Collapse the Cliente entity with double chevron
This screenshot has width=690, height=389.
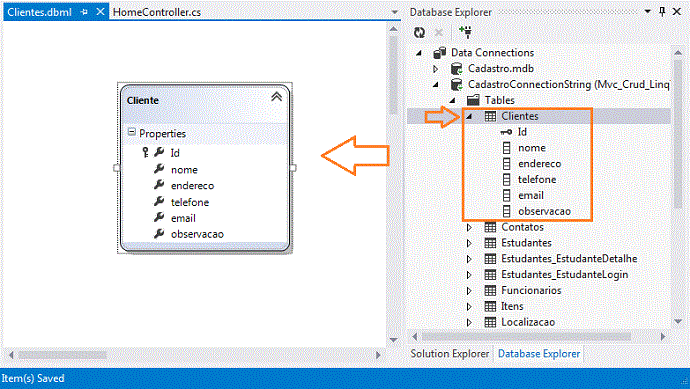(276, 96)
